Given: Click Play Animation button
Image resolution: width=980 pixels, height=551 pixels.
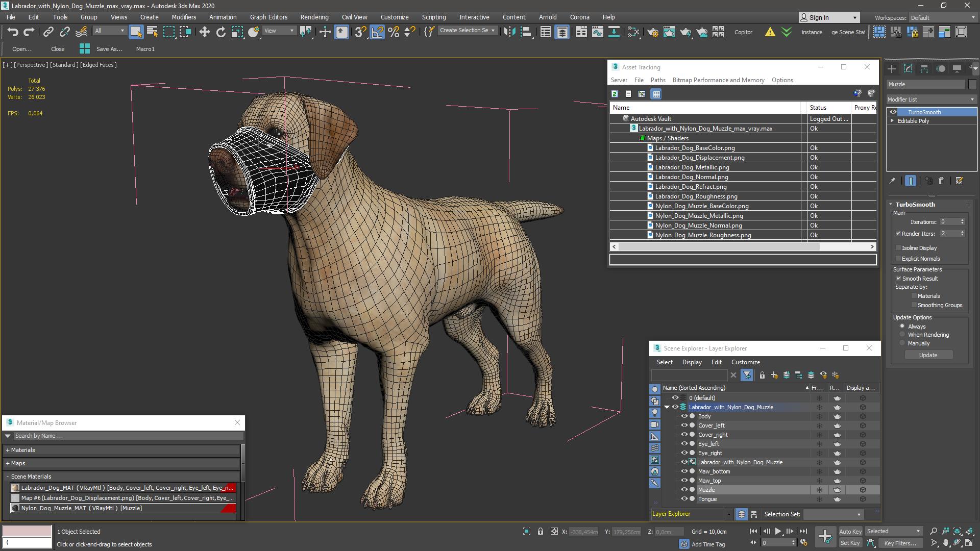Looking at the screenshot, I should pos(778,531).
